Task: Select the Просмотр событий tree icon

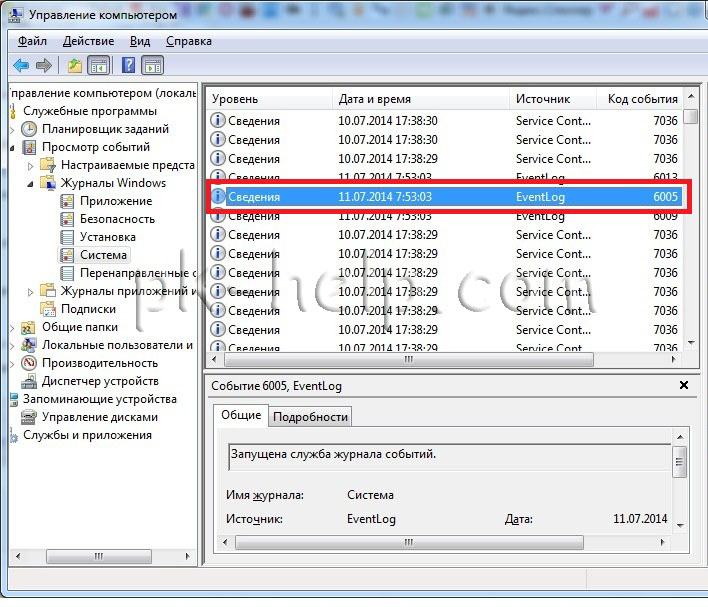Action: pos(29,147)
